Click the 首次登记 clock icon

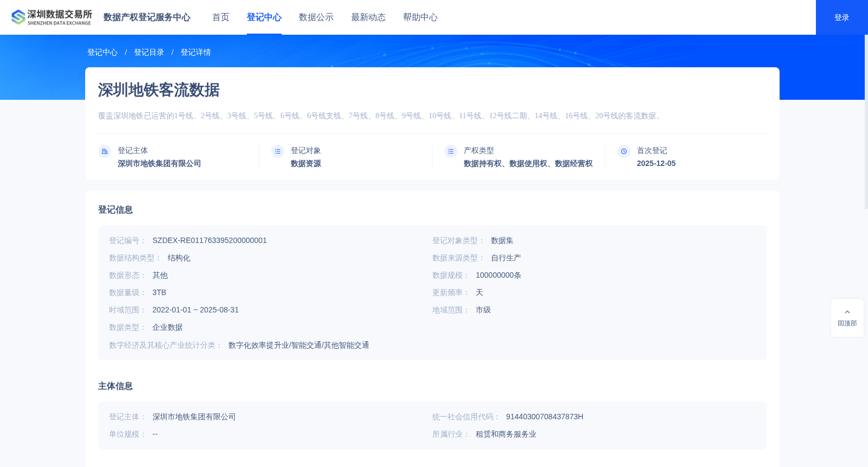point(624,151)
